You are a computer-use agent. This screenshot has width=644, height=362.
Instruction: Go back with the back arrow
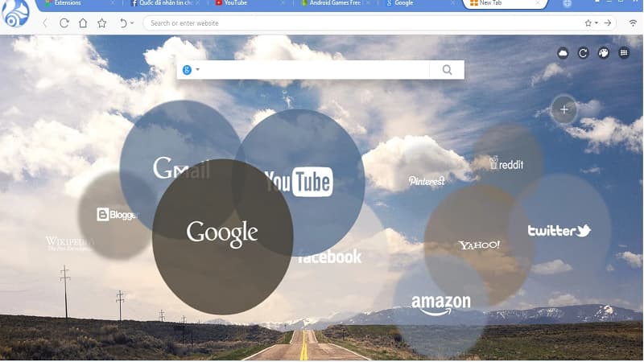45,23
